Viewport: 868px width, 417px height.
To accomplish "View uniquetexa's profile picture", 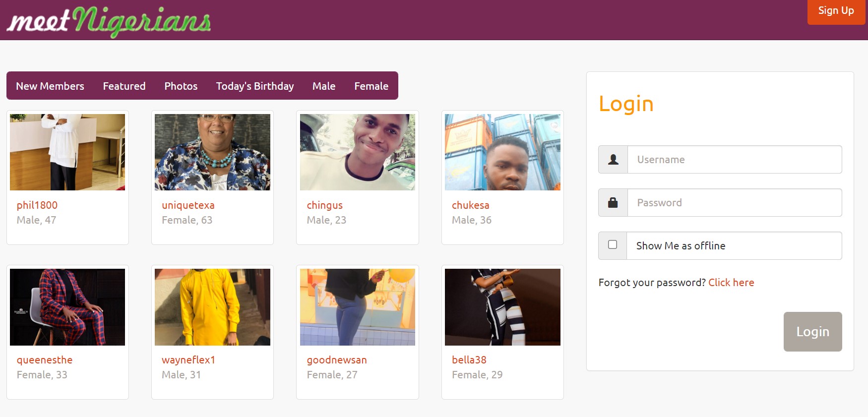I will tap(212, 152).
